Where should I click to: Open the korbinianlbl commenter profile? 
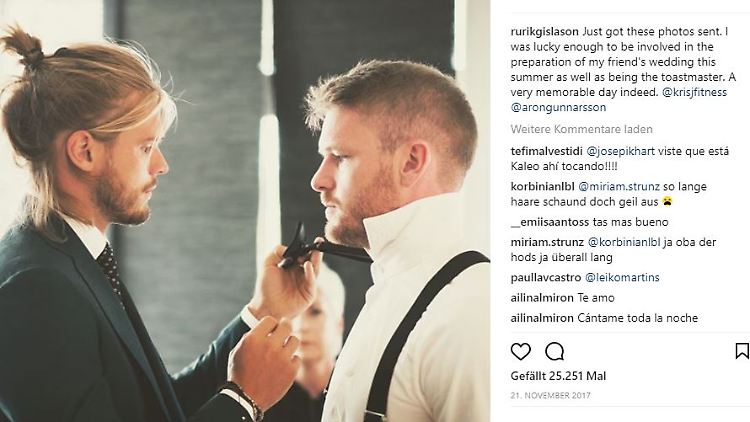[x=542, y=187]
